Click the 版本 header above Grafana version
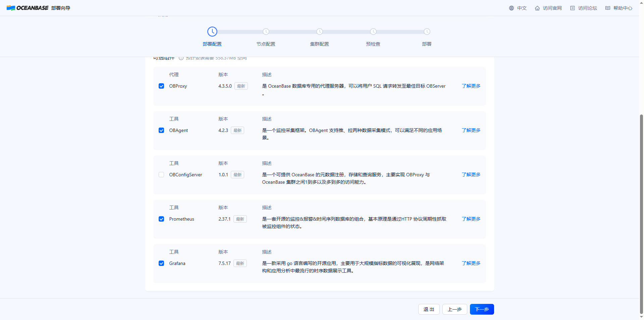This screenshot has height=320, width=644. pos(223,252)
